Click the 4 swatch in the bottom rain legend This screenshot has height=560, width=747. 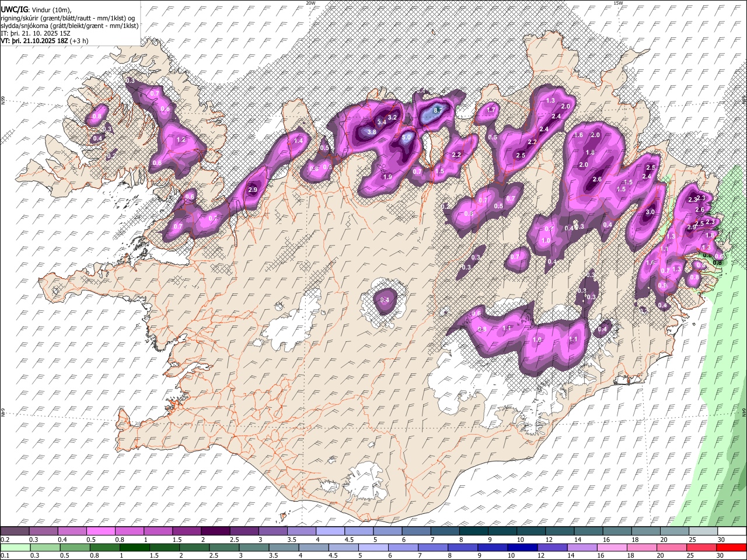313,547
